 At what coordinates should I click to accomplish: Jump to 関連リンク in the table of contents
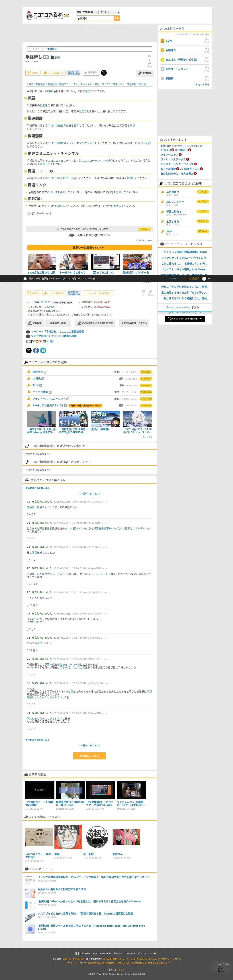(x=119, y=85)
